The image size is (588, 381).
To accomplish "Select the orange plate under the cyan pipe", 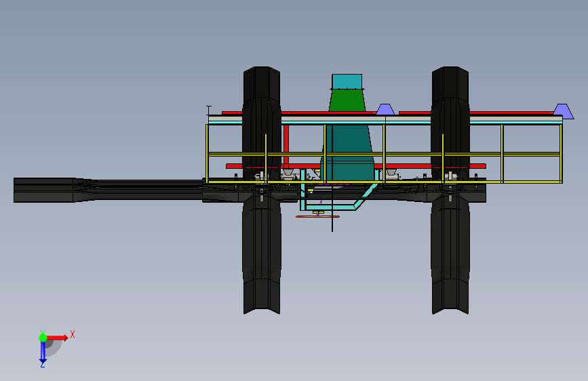I will (x=317, y=216).
